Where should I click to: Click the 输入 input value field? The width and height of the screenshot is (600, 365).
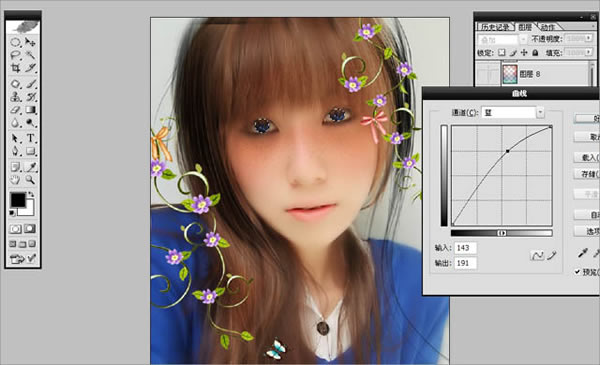(x=465, y=248)
